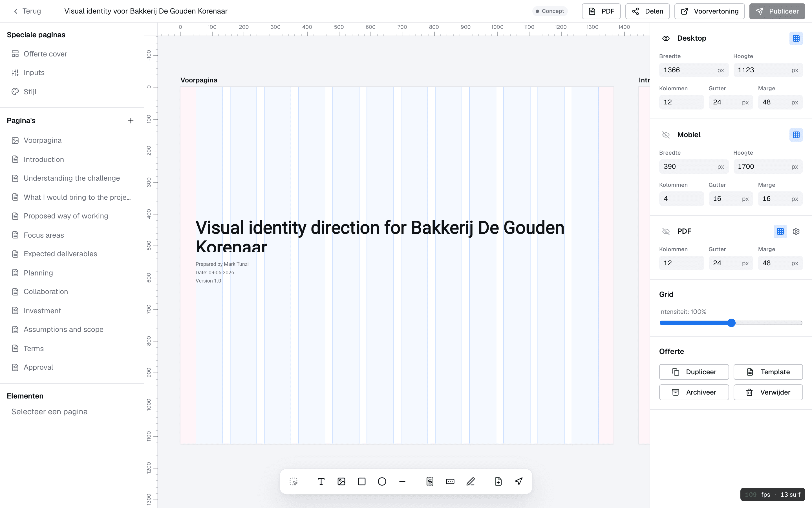Click the Concept status badge
The width and height of the screenshot is (812, 508).
click(x=550, y=11)
